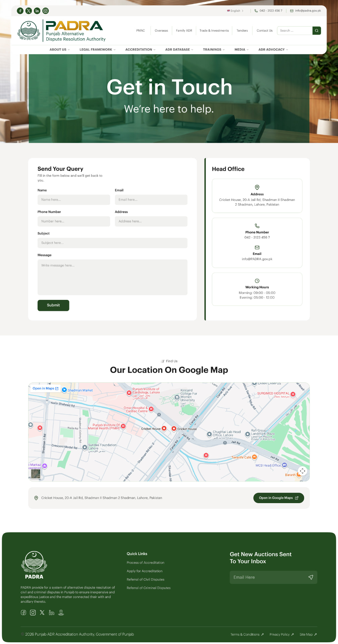
Task: Open the footer Instagram icon
Action: coord(33,612)
